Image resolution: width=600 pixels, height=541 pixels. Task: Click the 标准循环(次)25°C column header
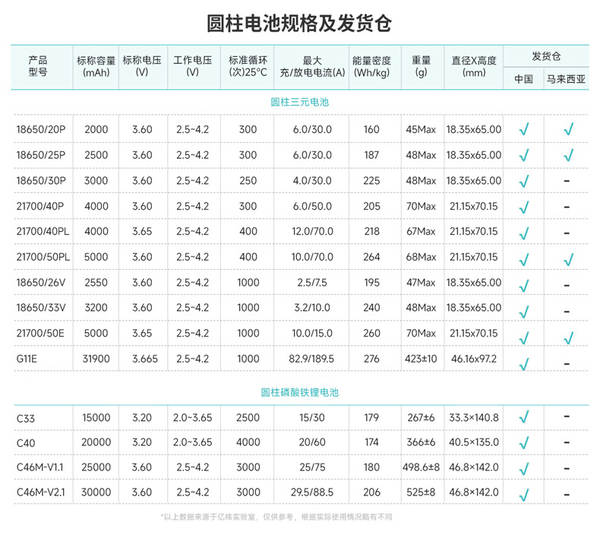248,66
